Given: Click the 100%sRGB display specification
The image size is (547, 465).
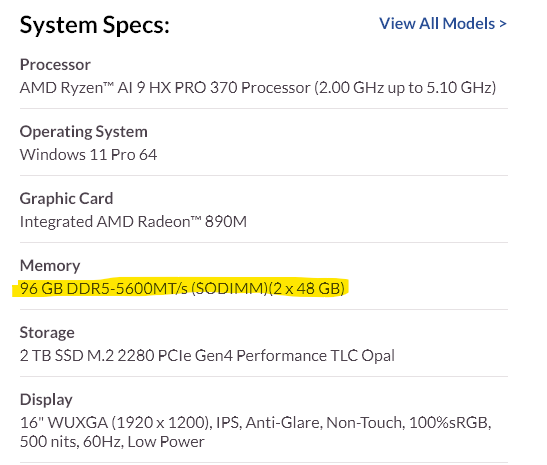Looking at the screenshot, I should tap(450, 423).
